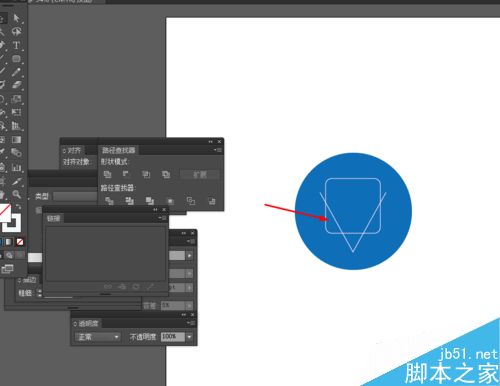Select the Zoom magnifier tool

tap(16, 194)
